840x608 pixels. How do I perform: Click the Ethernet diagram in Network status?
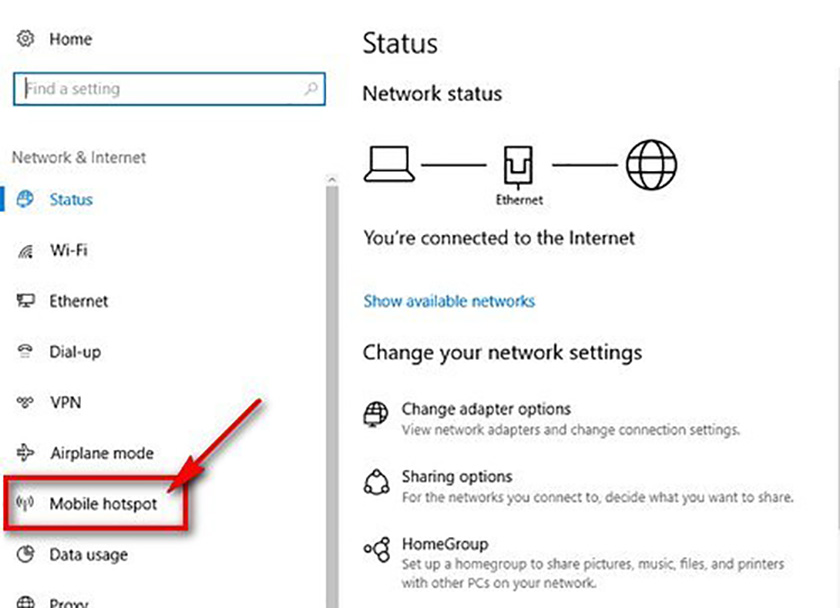519,165
